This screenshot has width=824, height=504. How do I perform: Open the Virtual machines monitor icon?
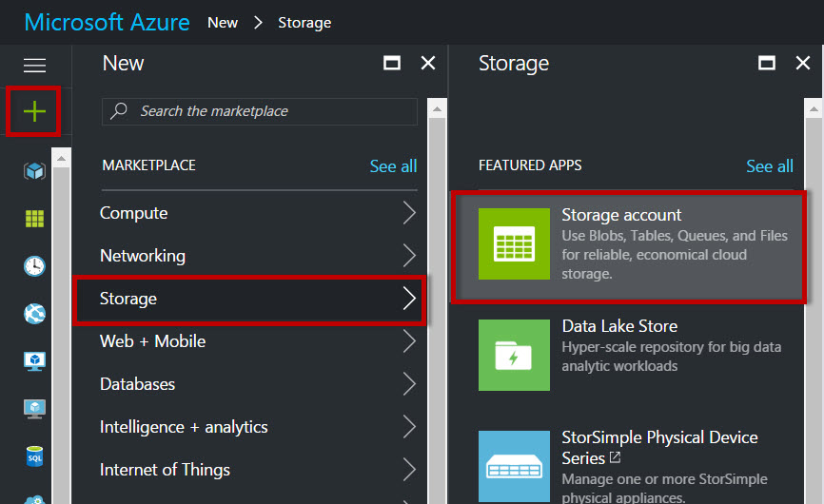pos(34,361)
